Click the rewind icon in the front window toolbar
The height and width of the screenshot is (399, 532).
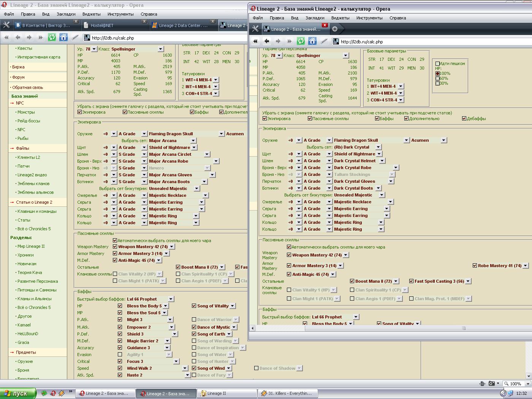tap(255, 41)
